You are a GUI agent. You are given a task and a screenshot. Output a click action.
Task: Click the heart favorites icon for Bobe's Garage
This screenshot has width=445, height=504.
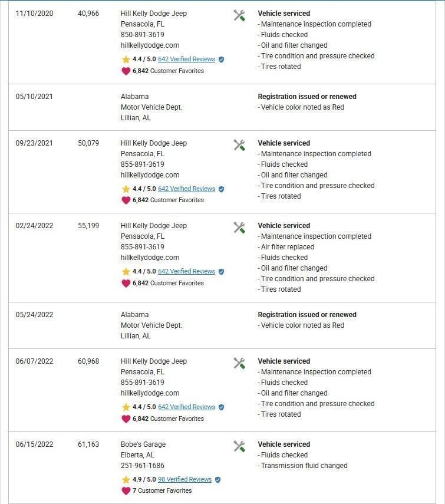point(126,490)
